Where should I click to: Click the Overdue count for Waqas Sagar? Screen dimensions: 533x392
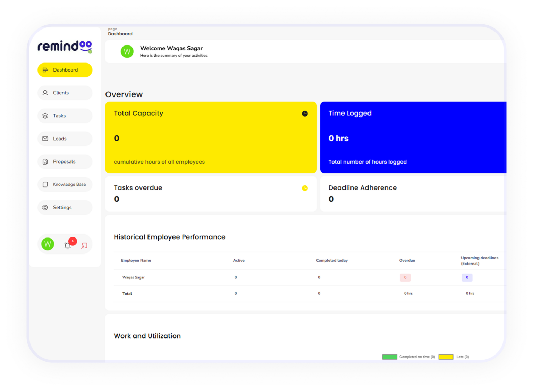point(405,277)
